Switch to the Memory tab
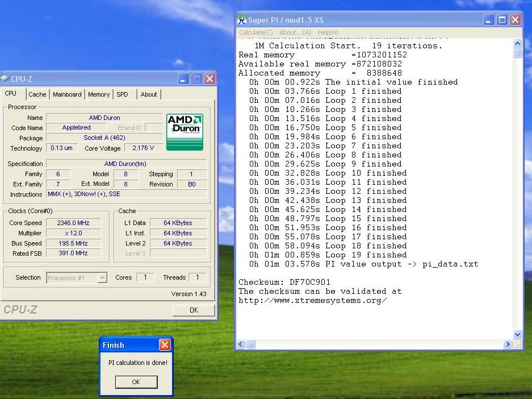Viewport: 532px width, 399px height. click(x=99, y=94)
